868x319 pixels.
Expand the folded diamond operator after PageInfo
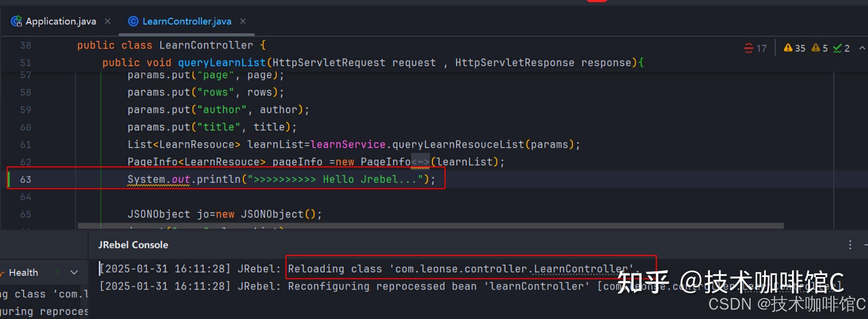pyautogui.click(x=421, y=162)
